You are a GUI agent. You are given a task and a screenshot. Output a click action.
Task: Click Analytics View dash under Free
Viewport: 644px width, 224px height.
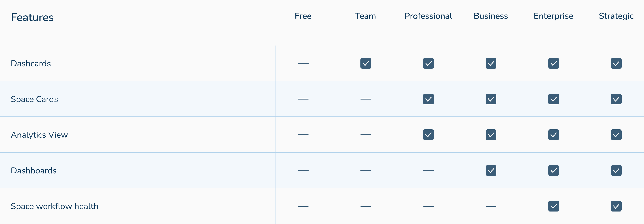pos(303,135)
